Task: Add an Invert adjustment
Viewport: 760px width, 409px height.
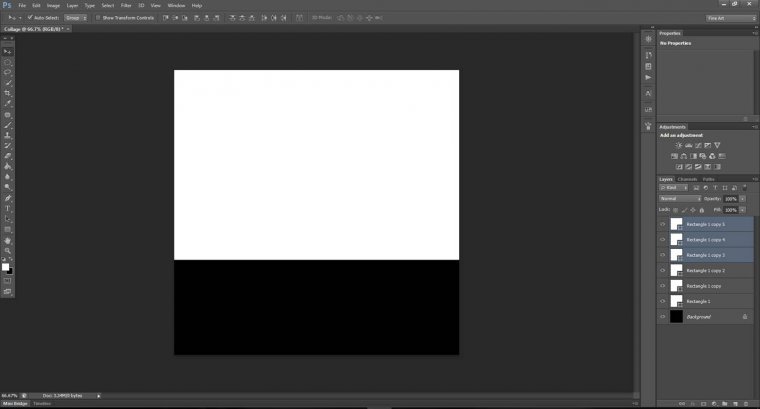Action: click(679, 167)
